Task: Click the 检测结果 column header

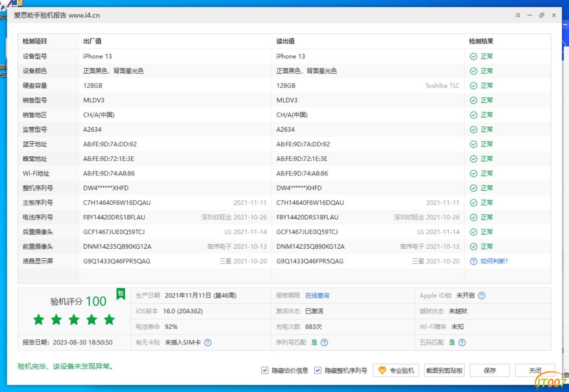Action: click(481, 41)
